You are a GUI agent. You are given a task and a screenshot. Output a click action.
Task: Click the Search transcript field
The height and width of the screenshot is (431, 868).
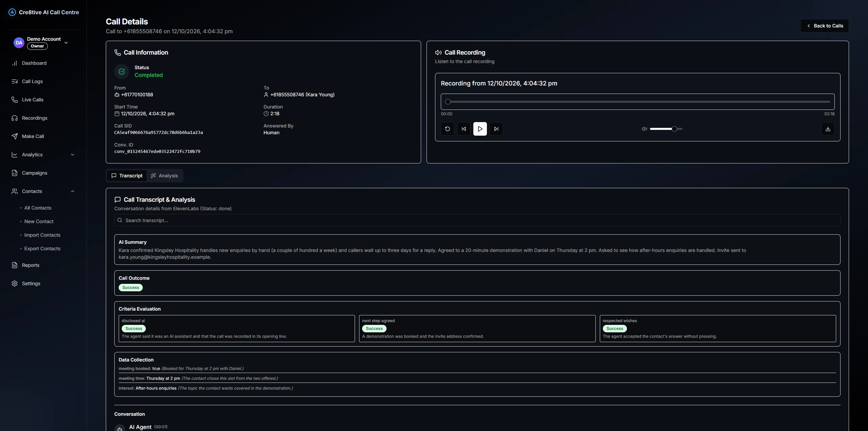tap(477, 220)
